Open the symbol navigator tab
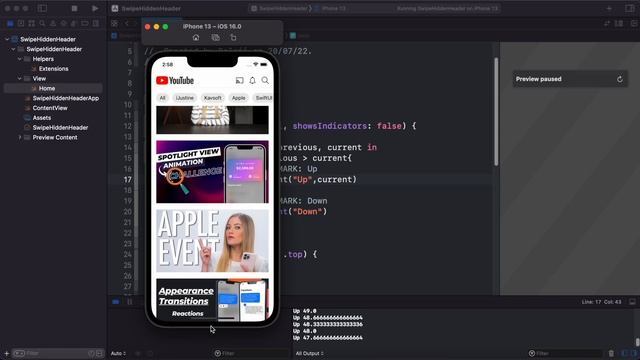640x360 pixels. pyautogui.click(x=31, y=24)
